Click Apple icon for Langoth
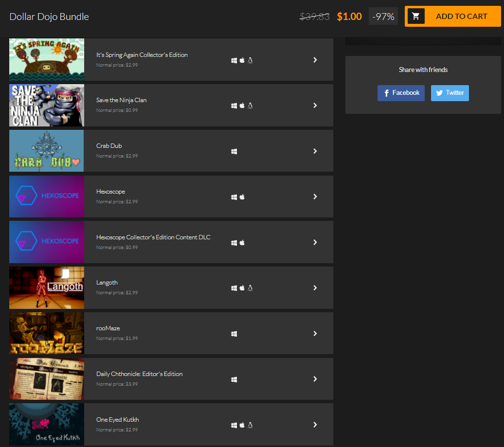 click(x=242, y=288)
